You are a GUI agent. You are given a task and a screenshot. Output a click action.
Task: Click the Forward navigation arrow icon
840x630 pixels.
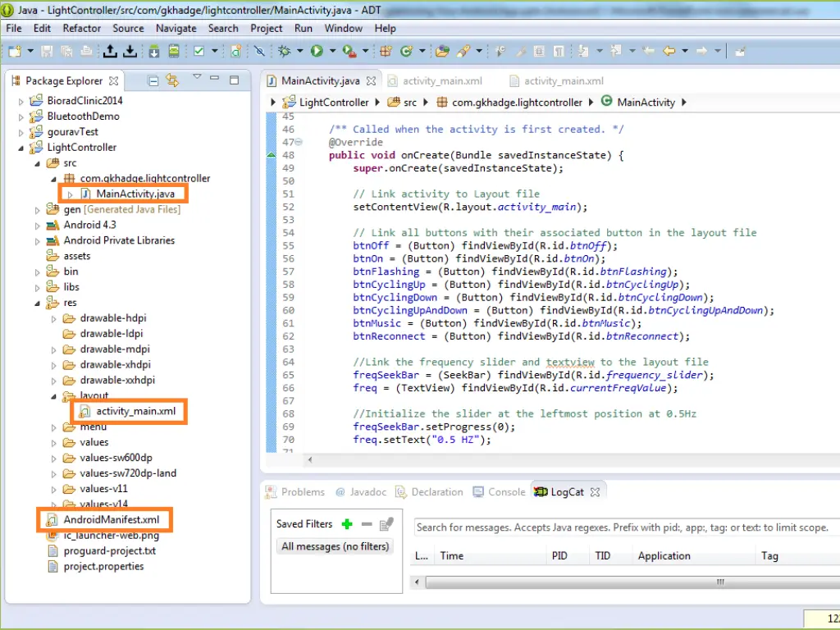tap(701, 52)
